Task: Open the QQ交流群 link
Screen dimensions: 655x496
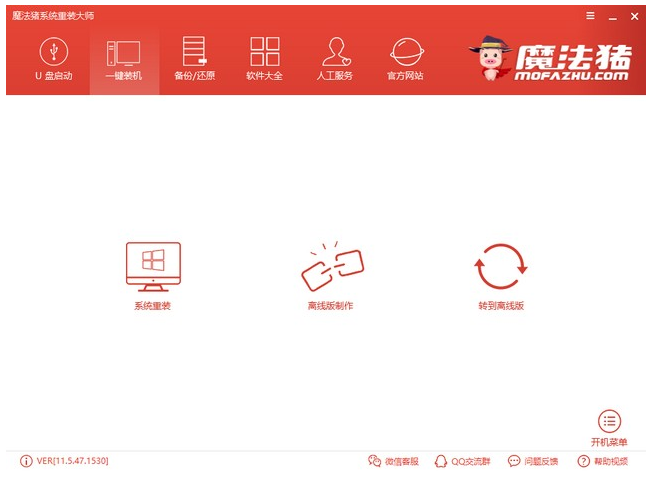Action: 462,461
